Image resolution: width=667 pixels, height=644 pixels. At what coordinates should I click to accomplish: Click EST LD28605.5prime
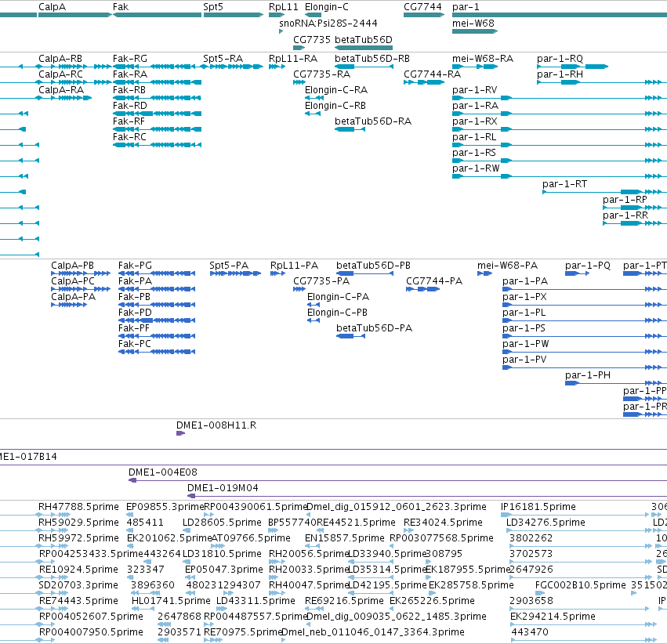point(222,523)
